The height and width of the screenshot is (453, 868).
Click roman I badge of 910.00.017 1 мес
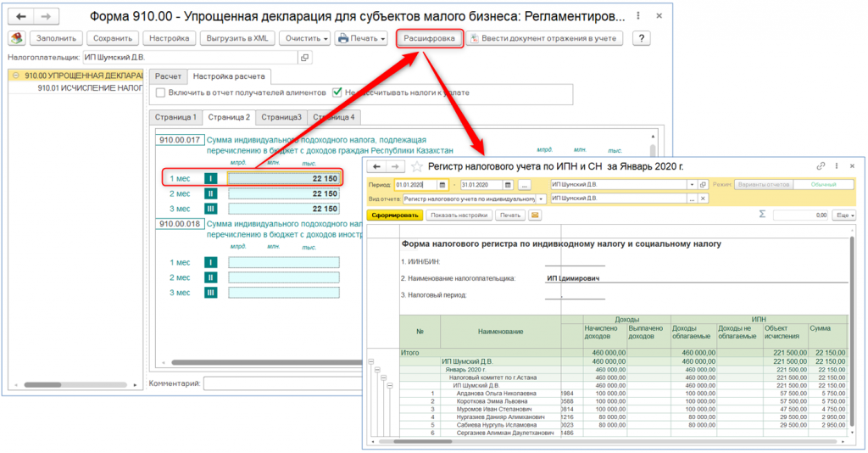pyautogui.click(x=210, y=178)
